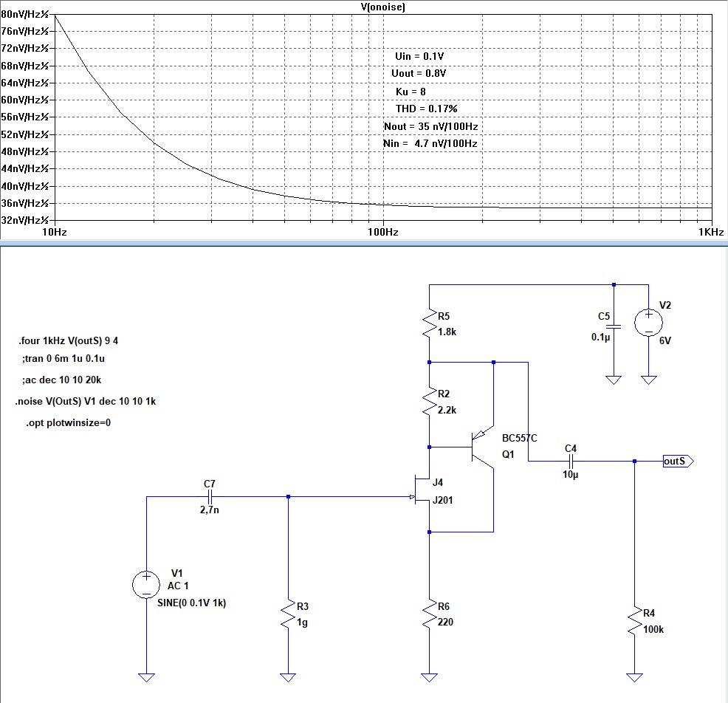
Task: Click the 100Hz label on frequency axis
Action: click(x=382, y=232)
